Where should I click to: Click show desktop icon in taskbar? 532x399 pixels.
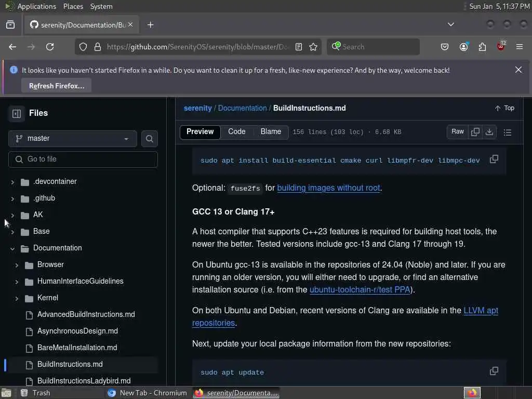pos(6,393)
